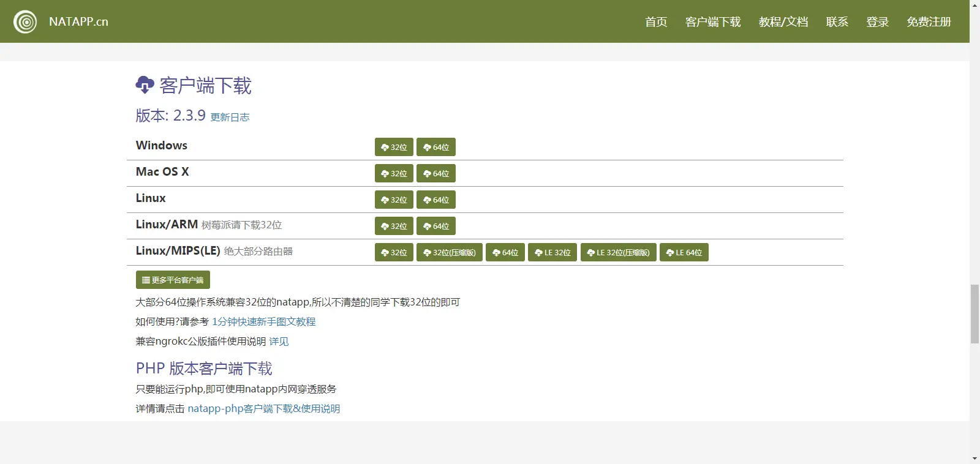Download Mac OS X 64位 client
Image resolution: width=980 pixels, height=464 pixels.
point(436,173)
